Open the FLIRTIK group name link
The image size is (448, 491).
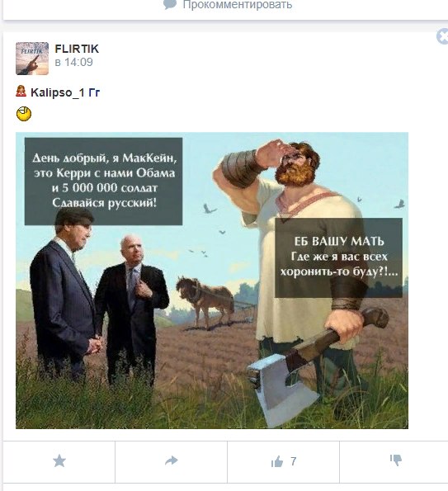77,49
